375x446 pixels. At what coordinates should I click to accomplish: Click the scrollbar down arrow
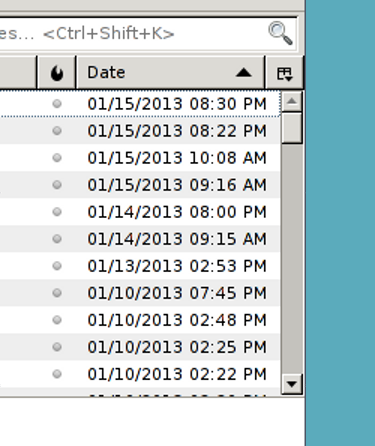(292, 384)
